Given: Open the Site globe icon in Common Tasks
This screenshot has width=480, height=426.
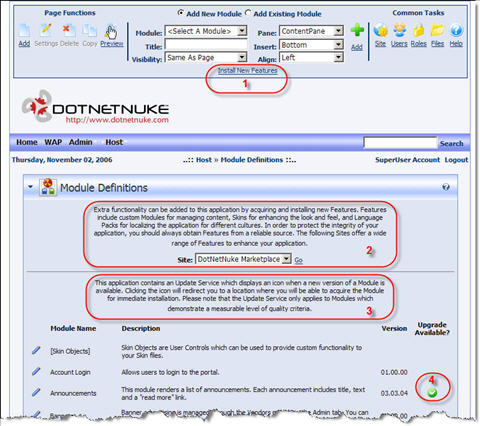Looking at the screenshot, I should click(x=380, y=30).
